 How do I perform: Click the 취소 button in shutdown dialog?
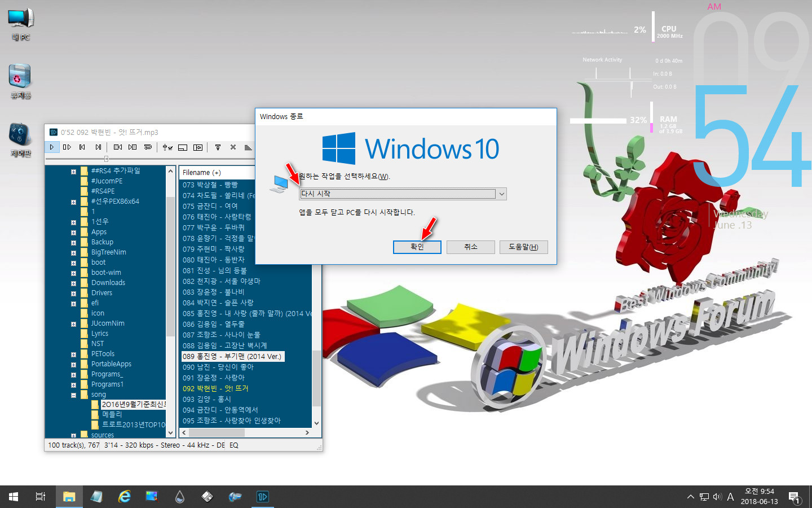pos(470,247)
